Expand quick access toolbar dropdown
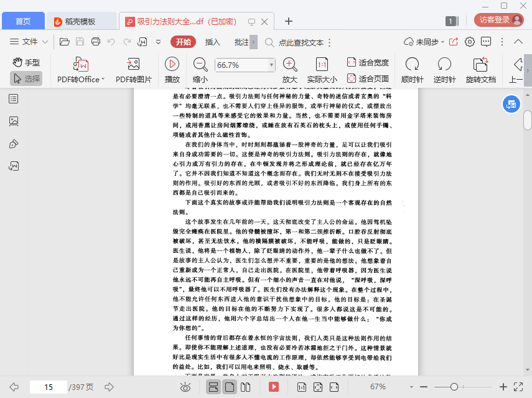The image size is (532, 398). (159, 42)
